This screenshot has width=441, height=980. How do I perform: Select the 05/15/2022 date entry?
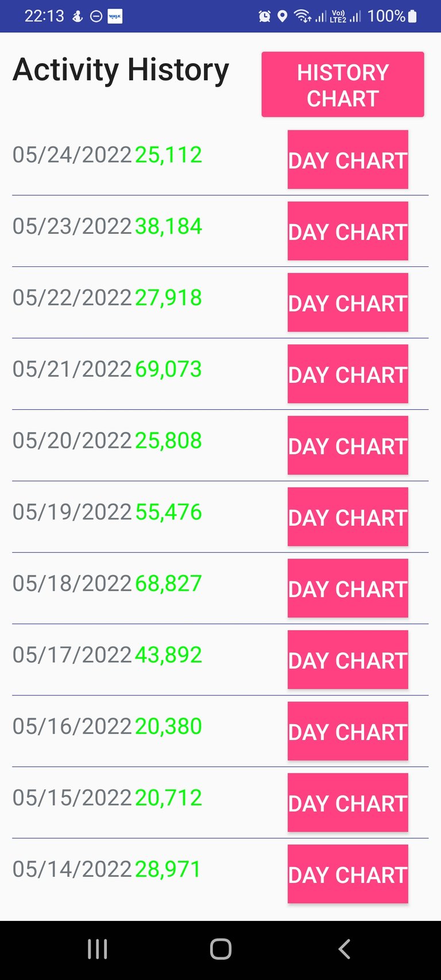point(72,798)
